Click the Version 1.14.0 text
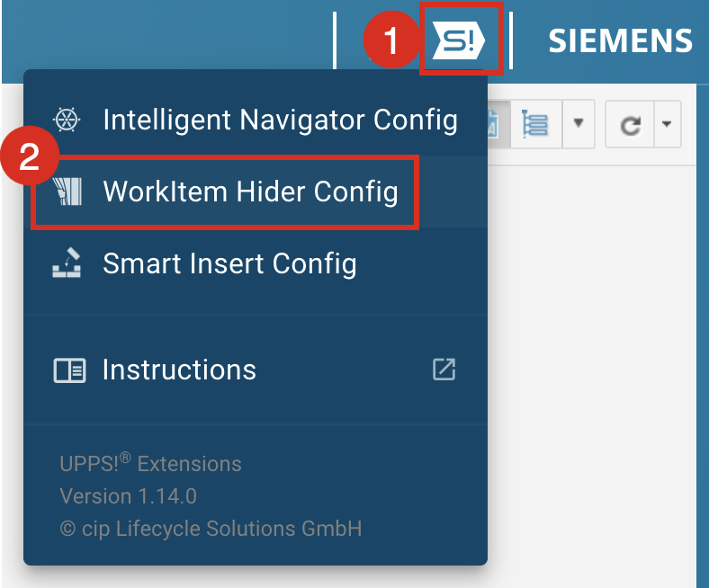The height and width of the screenshot is (588, 709). pyautogui.click(x=128, y=495)
